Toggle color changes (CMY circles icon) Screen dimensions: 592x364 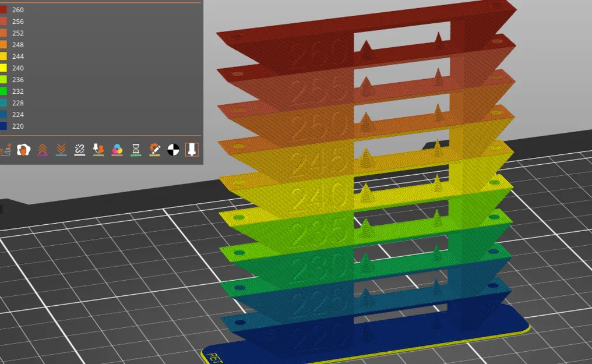click(x=117, y=150)
